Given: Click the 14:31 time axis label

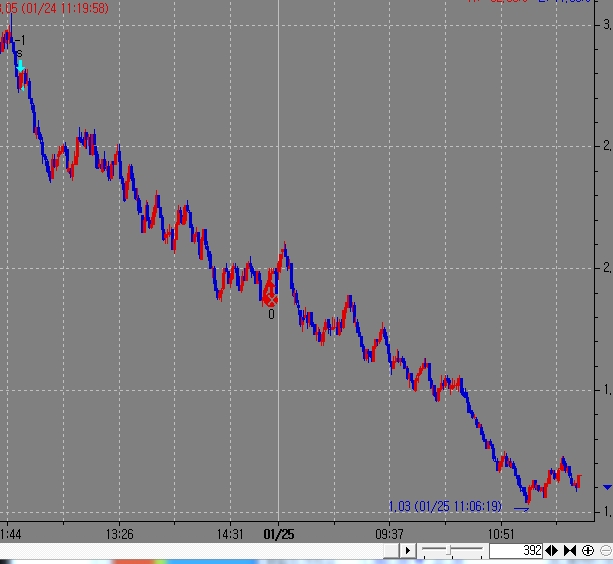Looking at the screenshot, I should [230, 534].
